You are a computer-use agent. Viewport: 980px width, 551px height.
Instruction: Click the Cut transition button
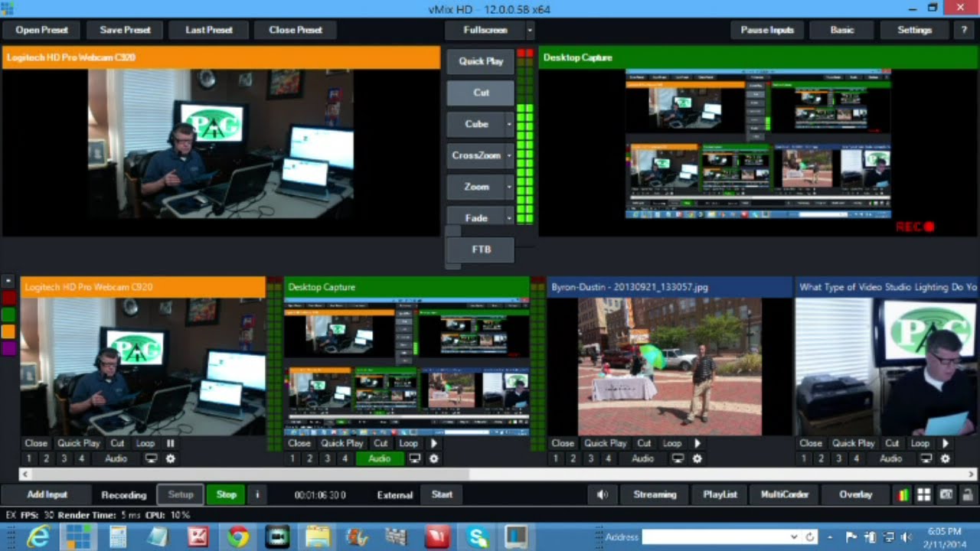tap(481, 93)
